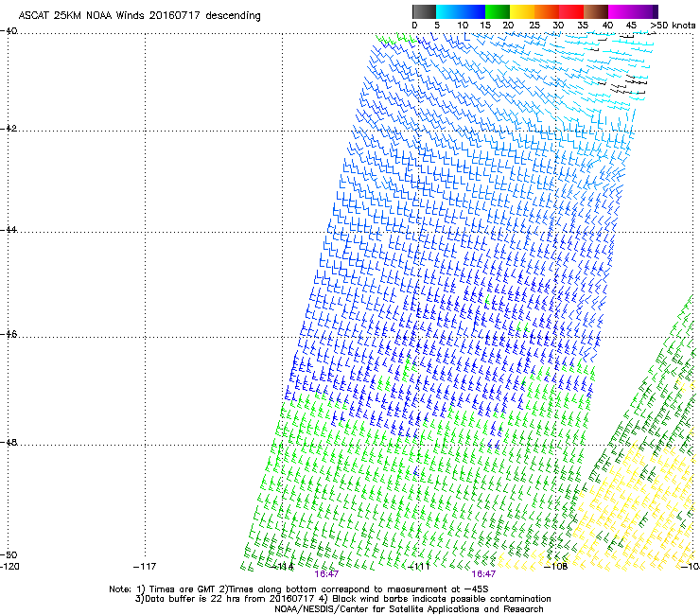Click the latitude label -46
Screen dimensions: 700x615
9,334
